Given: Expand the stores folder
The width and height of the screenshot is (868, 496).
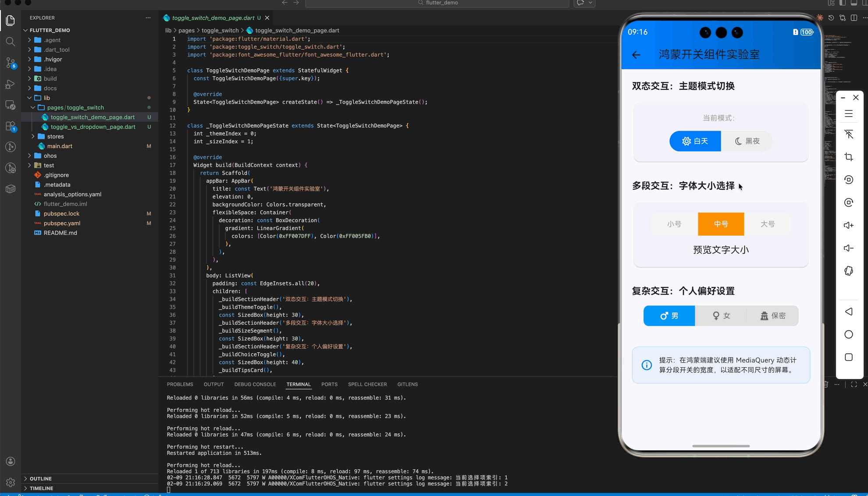Looking at the screenshot, I should 55,136.
